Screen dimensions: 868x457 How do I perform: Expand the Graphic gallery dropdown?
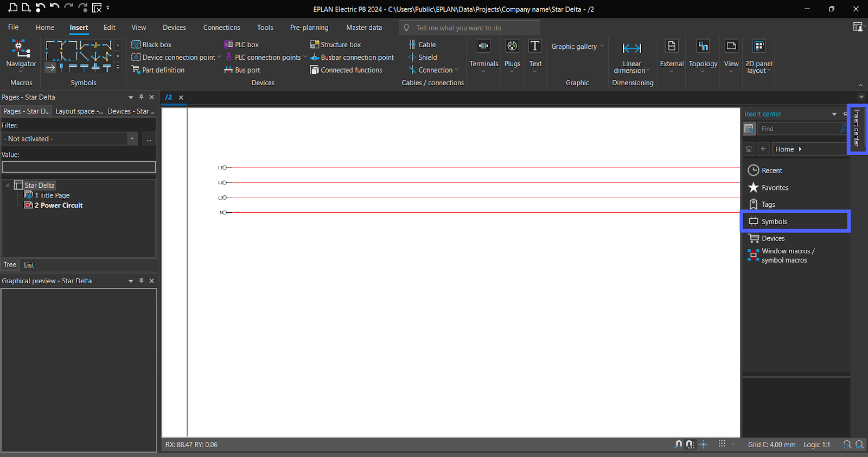tap(577, 47)
